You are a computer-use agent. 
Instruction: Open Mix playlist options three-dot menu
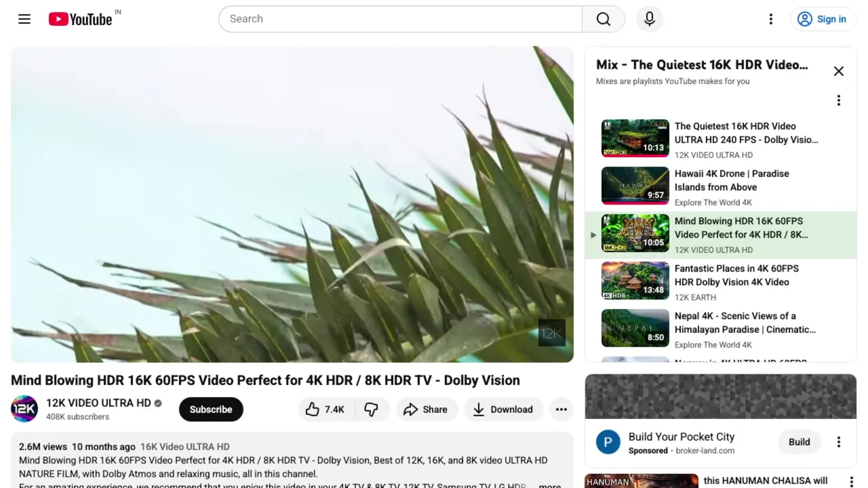click(x=838, y=100)
